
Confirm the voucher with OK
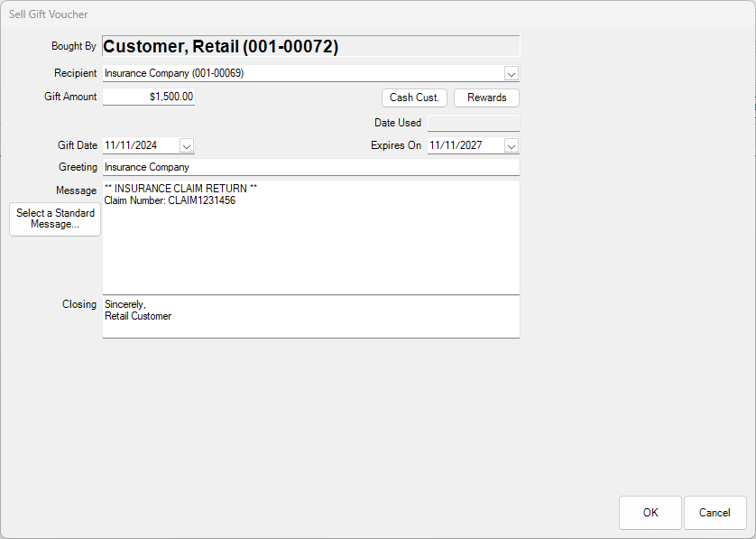coord(650,513)
